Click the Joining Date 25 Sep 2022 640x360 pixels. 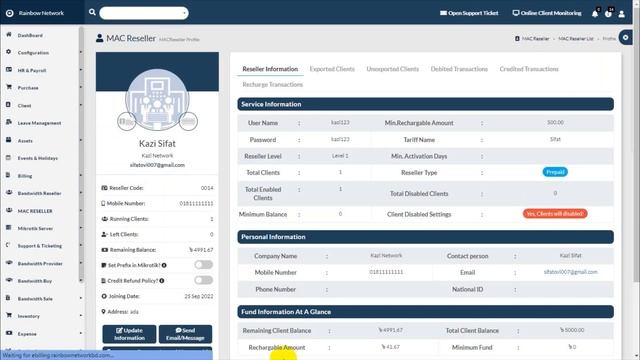(199, 296)
